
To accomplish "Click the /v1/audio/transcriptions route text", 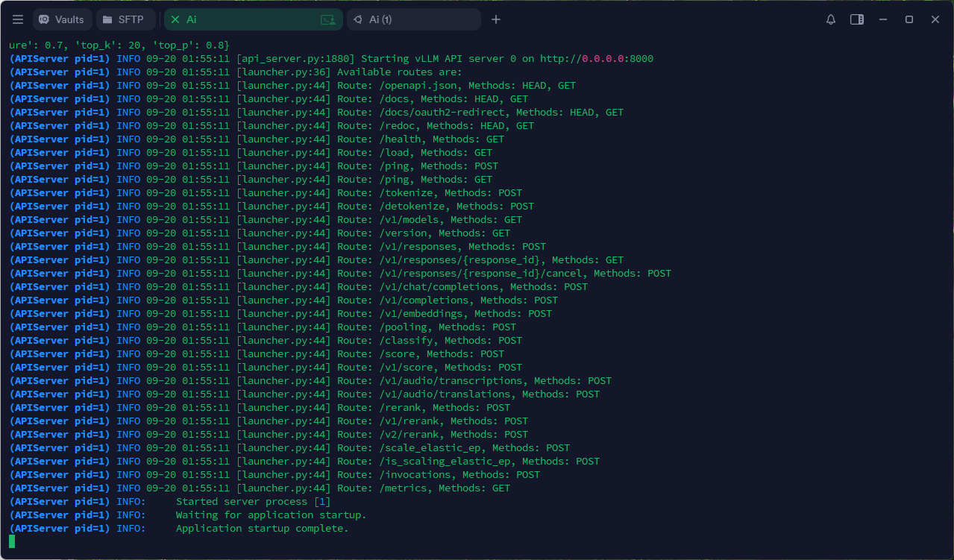I will pos(454,380).
